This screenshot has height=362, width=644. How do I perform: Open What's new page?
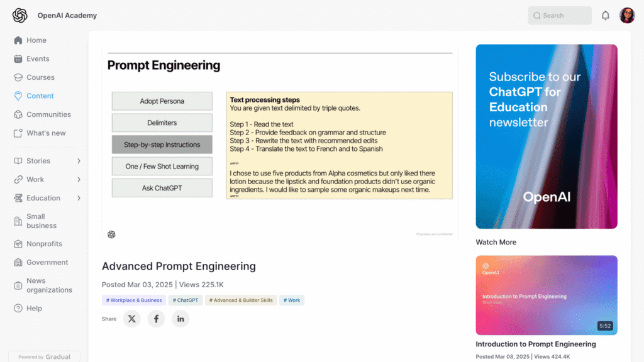coord(46,133)
